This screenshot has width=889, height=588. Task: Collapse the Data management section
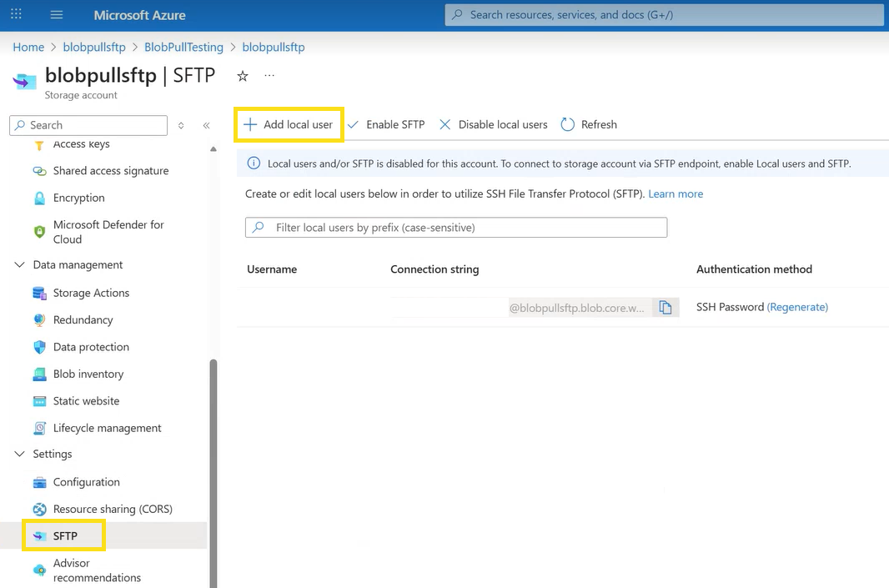tap(19, 264)
